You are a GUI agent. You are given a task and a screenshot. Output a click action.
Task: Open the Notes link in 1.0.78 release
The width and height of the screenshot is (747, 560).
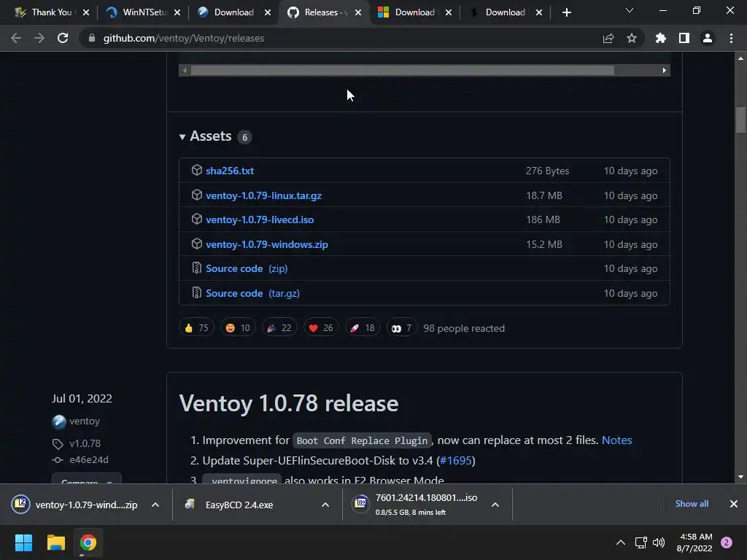[617, 440]
